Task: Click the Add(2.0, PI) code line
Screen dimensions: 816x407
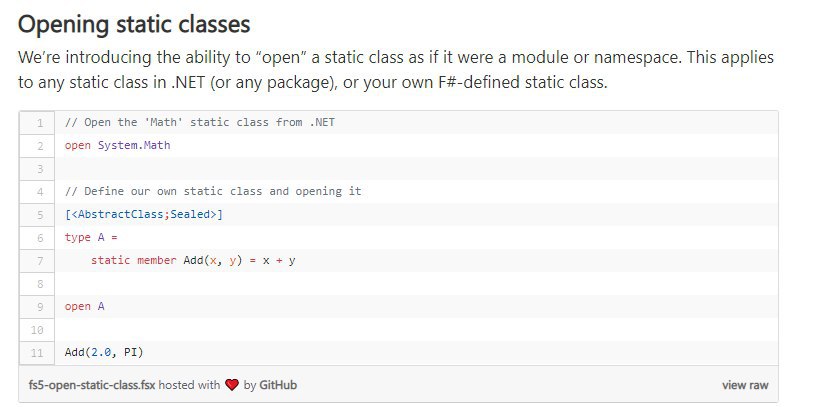Action: [104, 352]
